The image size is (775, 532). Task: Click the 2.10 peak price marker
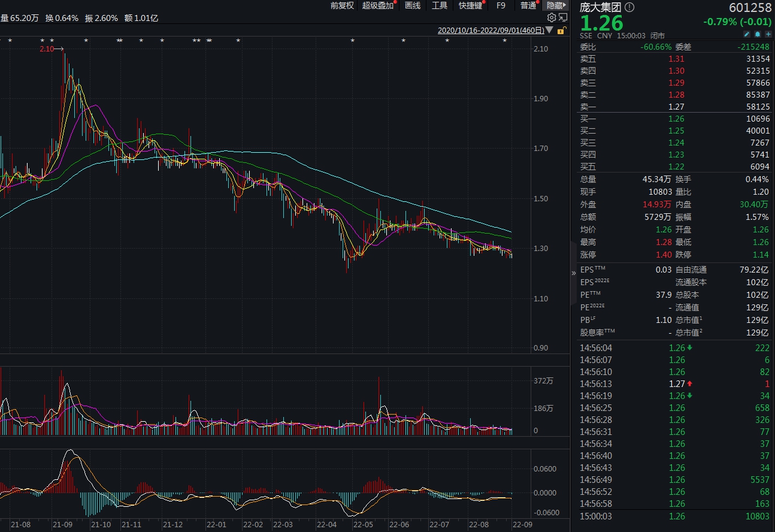tap(47, 49)
